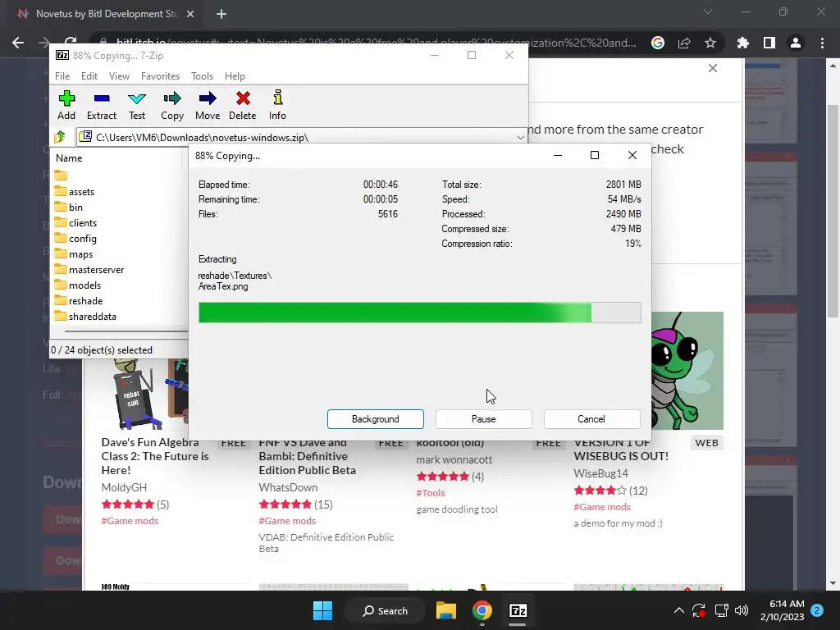Open the clock and date in taskbar
840x630 pixels.
(x=782, y=610)
